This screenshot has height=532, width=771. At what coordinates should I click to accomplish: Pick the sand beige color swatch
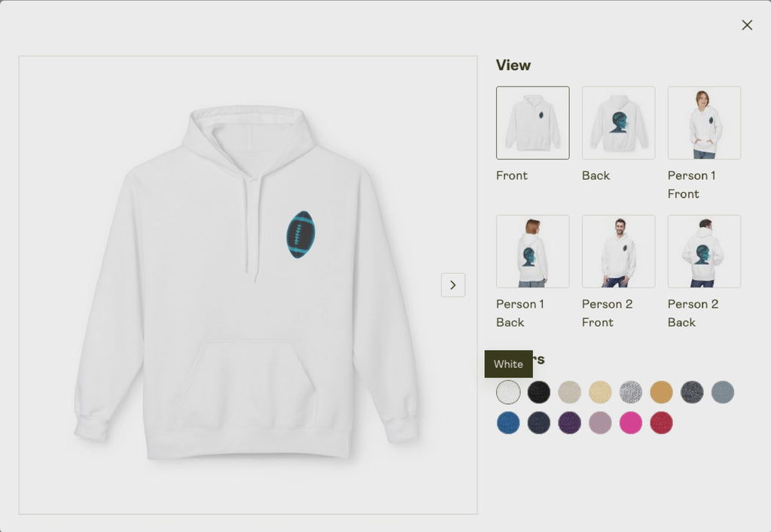tap(569, 392)
